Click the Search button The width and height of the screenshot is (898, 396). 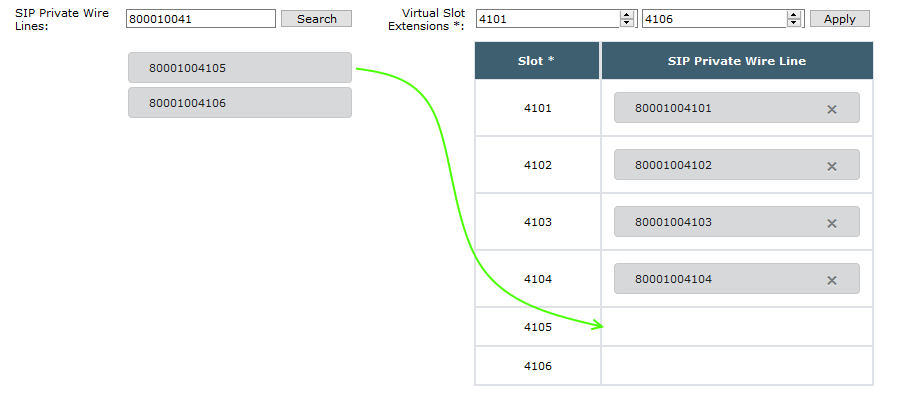[316, 19]
